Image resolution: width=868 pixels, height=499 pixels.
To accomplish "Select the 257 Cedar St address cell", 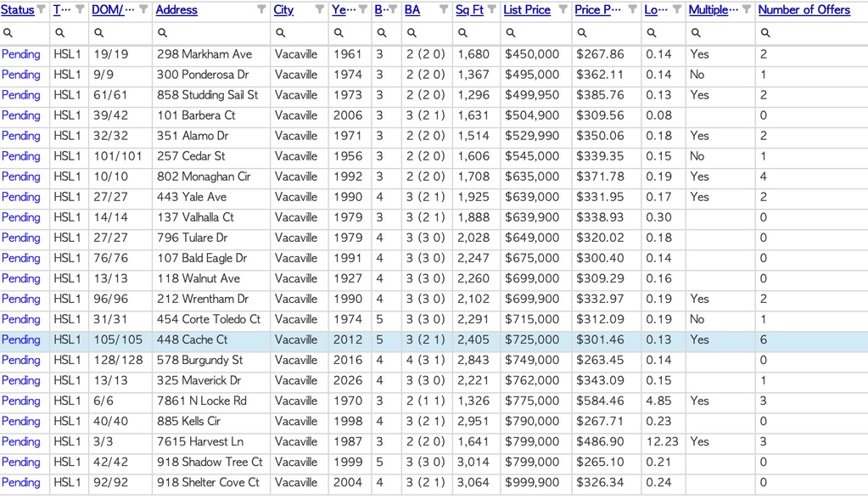I will coord(211,156).
